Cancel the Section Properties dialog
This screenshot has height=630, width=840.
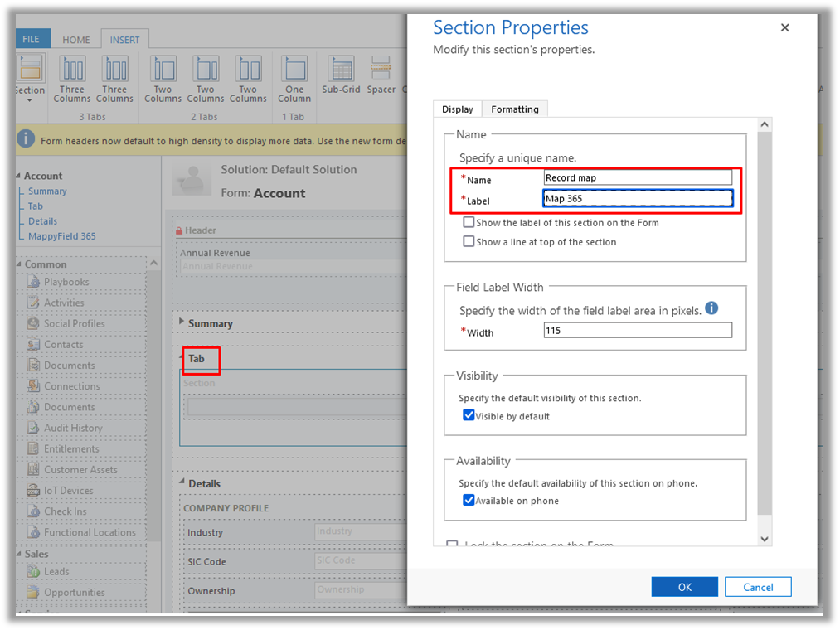pyautogui.click(x=757, y=587)
